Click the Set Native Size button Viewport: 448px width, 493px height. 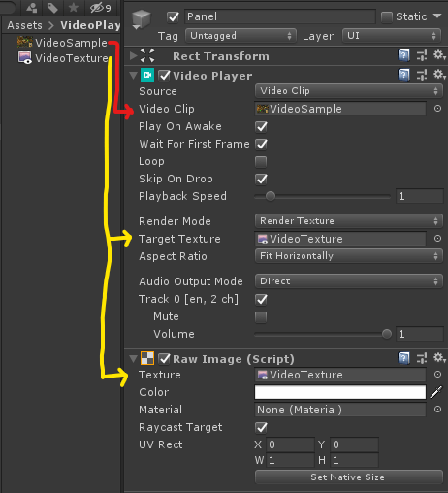(348, 477)
